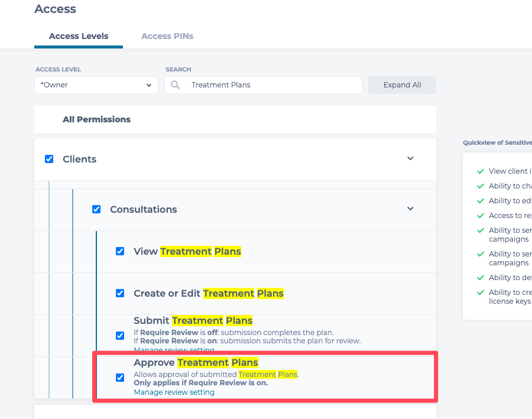Open Manage review setting link under Approve Treatment Plans

coord(174,392)
